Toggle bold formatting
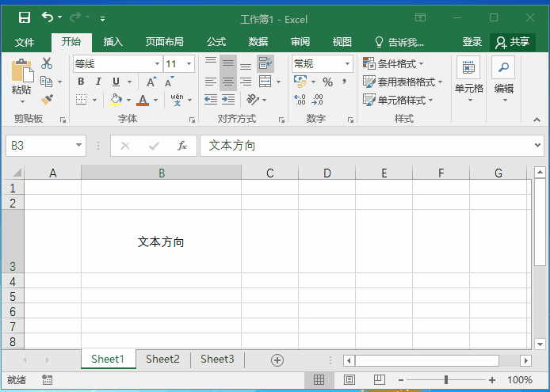The image size is (550, 392). pyautogui.click(x=81, y=82)
